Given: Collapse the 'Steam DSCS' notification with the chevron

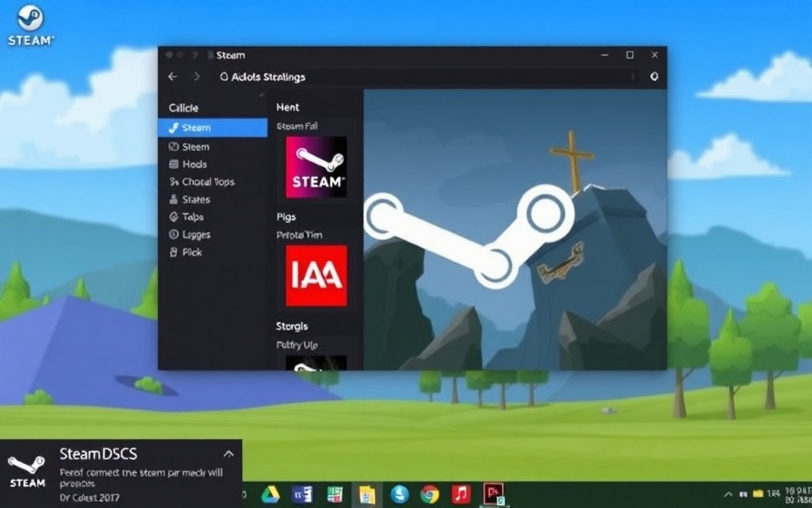Looking at the screenshot, I should (x=228, y=454).
